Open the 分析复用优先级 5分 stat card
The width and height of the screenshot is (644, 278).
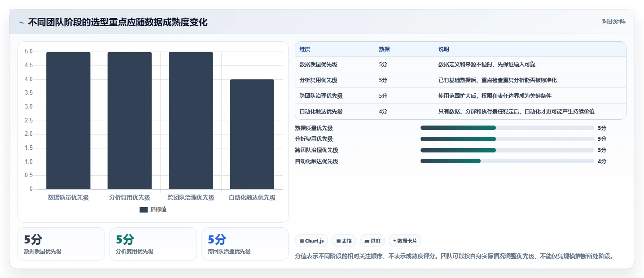pyautogui.click(x=153, y=244)
